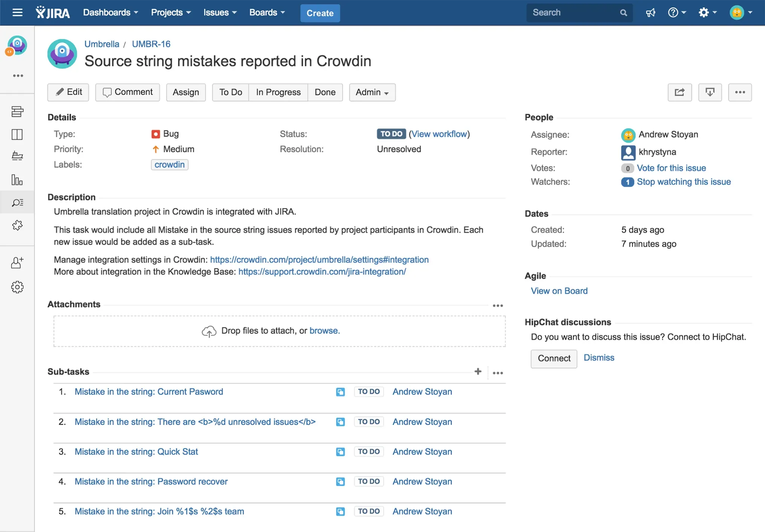Open the Backlog icon in sidebar
765x532 pixels.
pos(17,112)
